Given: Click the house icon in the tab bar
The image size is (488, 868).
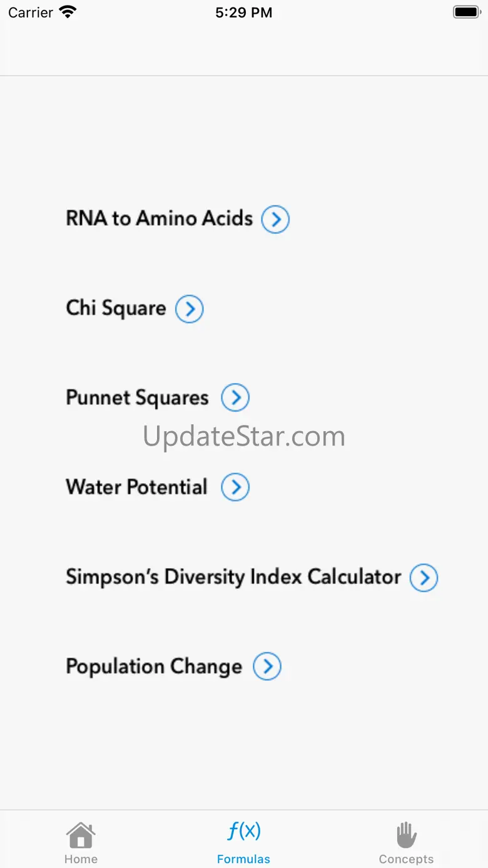Looking at the screenshot, I should (x=81, y=835).
